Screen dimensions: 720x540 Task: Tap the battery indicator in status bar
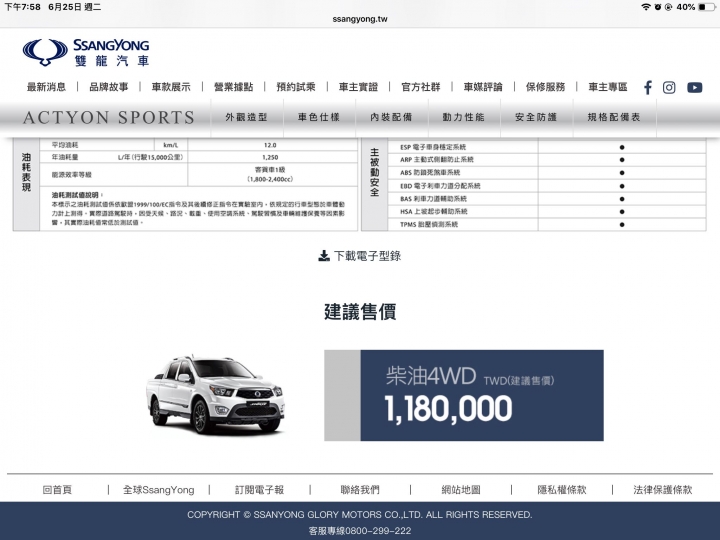tap(706, 7)
